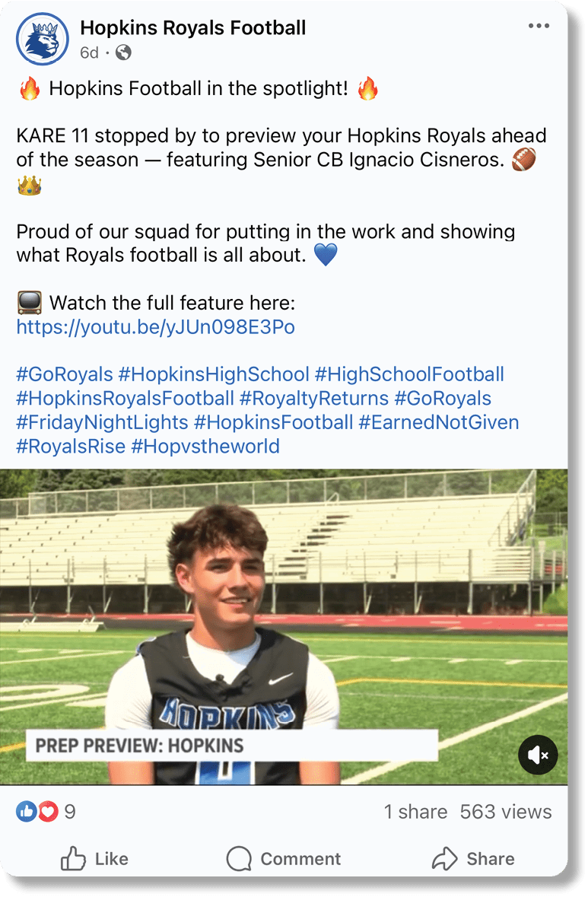Open the three-dot post options menu
The width and height of the screenshot is (588, 897).
pyautogui.click(x=538, y=27)
